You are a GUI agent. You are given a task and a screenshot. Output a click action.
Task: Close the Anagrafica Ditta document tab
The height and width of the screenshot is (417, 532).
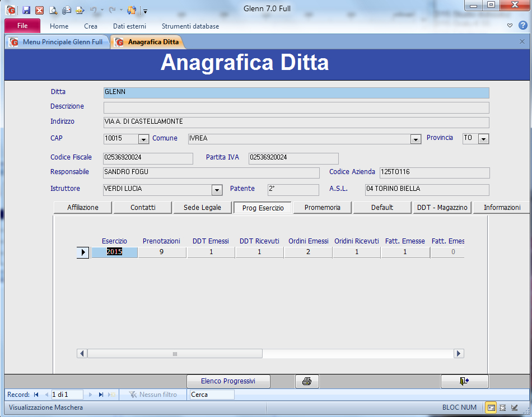(x=522, y=41)
